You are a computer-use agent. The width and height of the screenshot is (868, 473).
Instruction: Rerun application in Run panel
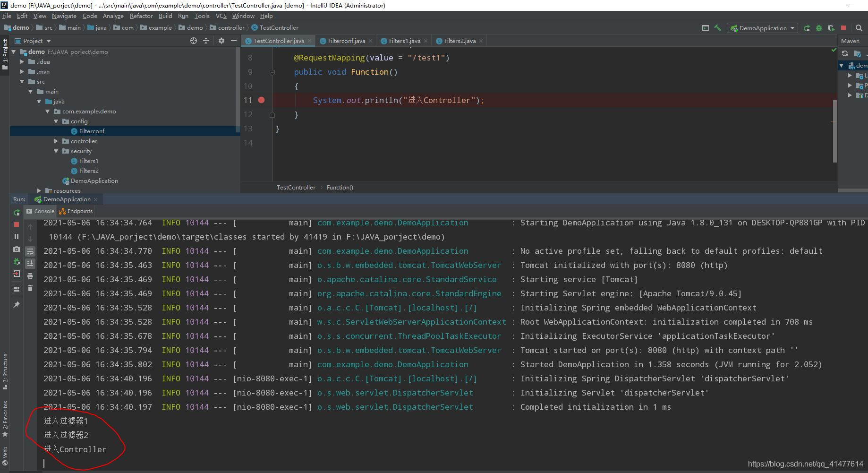point(17,212)
